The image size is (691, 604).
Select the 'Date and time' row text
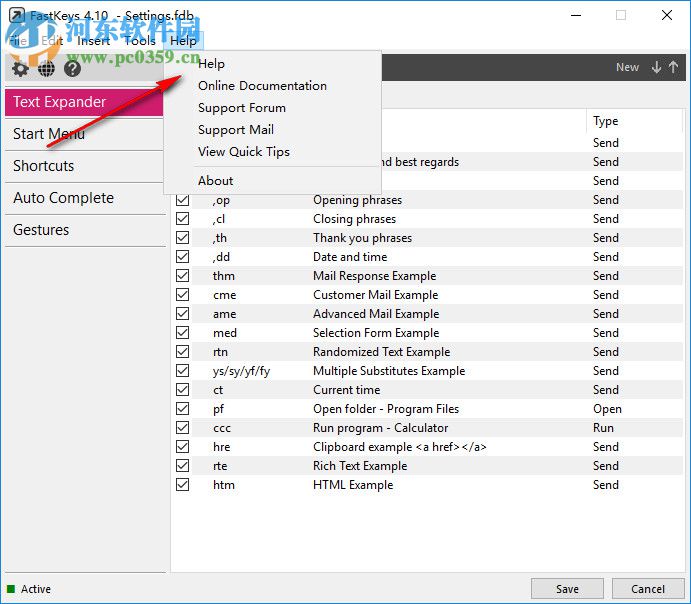[350, 257]
